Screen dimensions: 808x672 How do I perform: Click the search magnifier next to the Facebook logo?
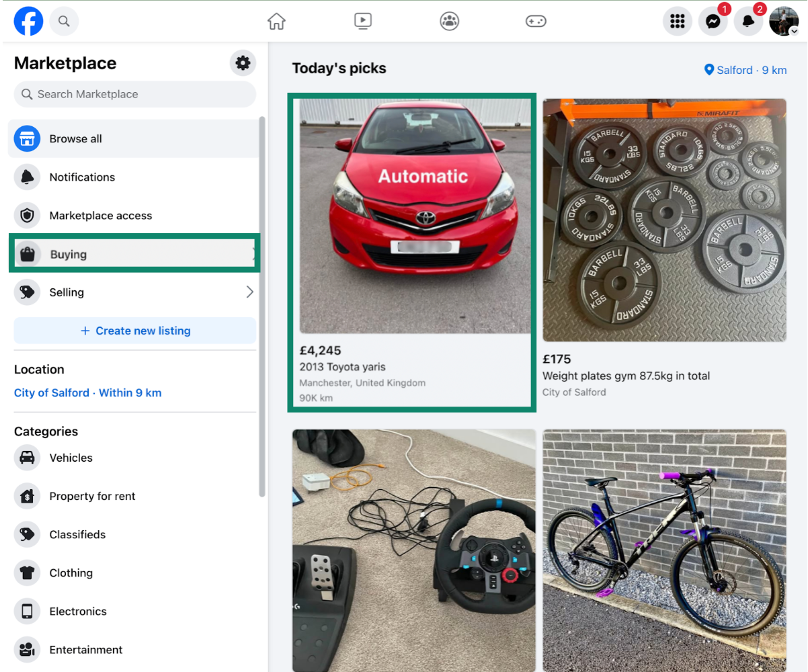click(64, 21)
